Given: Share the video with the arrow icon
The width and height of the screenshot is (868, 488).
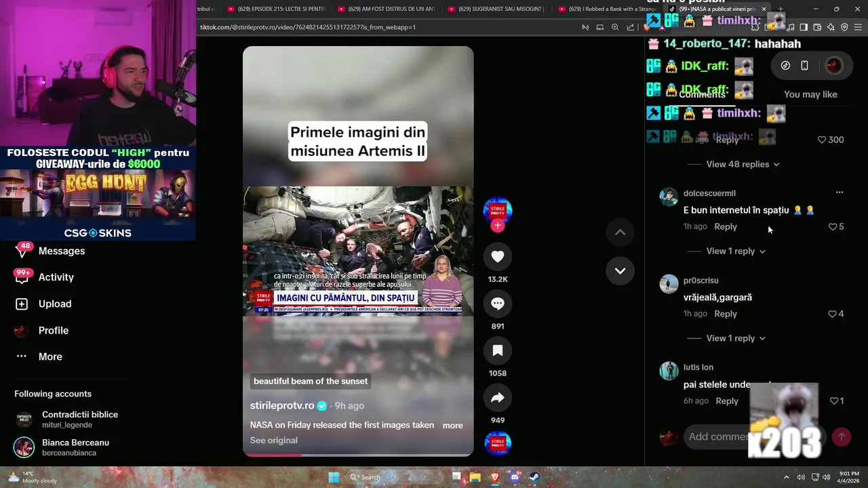Looking at the screenshot, I should coord(498,398).
